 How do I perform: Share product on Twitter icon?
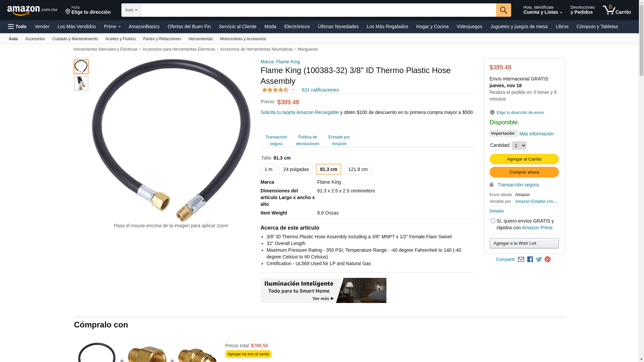[x=539, y=259]
